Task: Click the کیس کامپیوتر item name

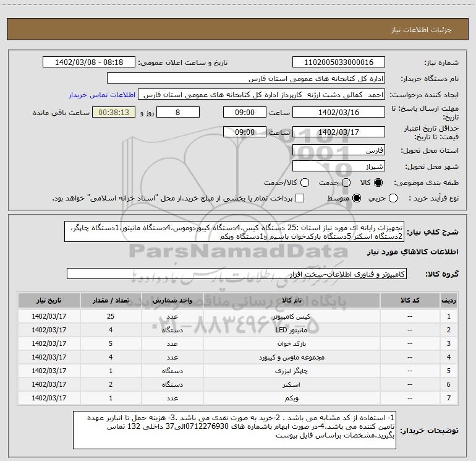Action: click(x=291, y=317)
